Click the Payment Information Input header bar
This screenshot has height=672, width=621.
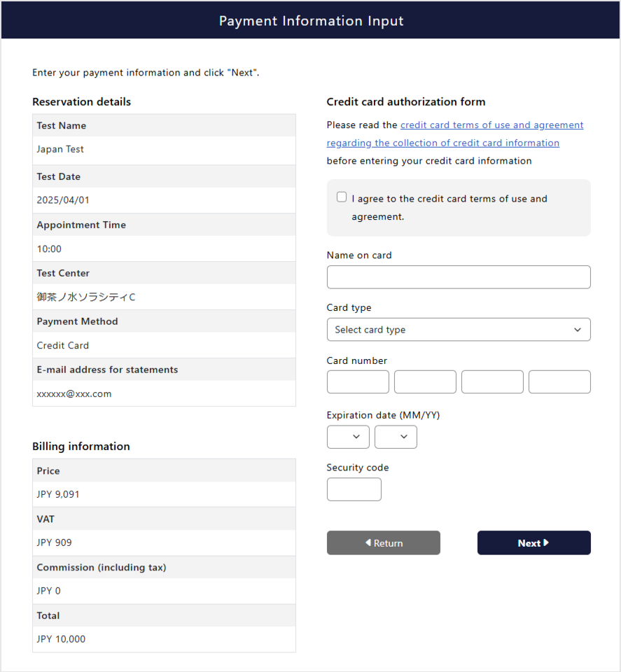pyautogui.click(x=310, y=20)
